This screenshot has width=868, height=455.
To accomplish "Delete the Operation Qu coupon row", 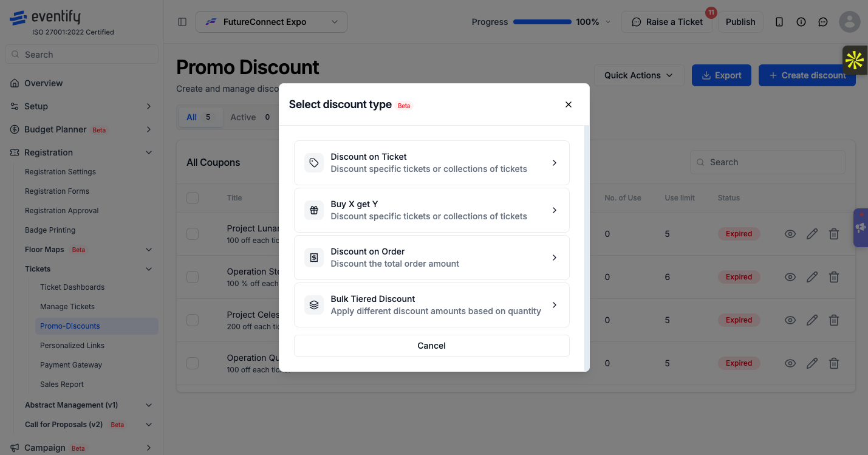I will click(x=834, y=363).
